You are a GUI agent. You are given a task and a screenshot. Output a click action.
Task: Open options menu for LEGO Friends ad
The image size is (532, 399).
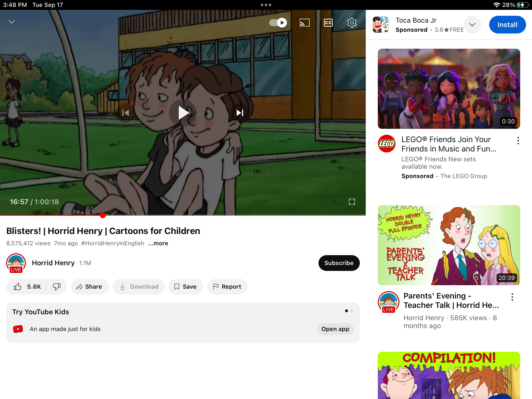[x=518, y=141]
